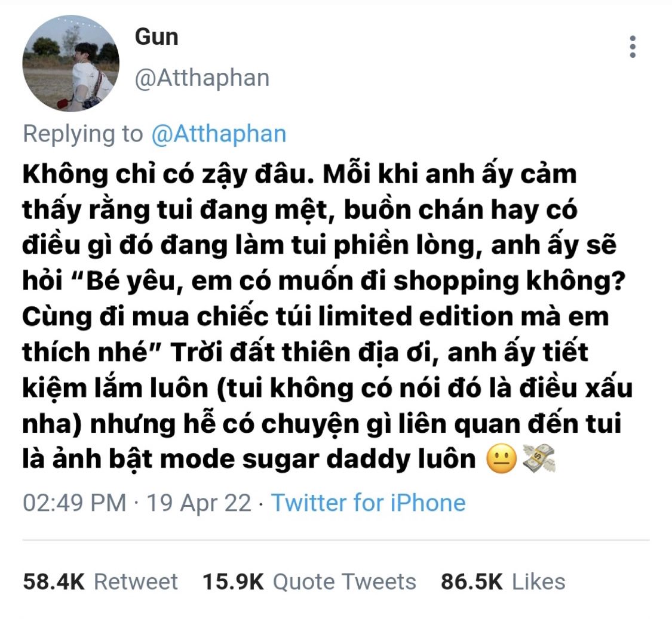
Task: Click the word shopping in the tweet
Action: (x=456, y=281)
